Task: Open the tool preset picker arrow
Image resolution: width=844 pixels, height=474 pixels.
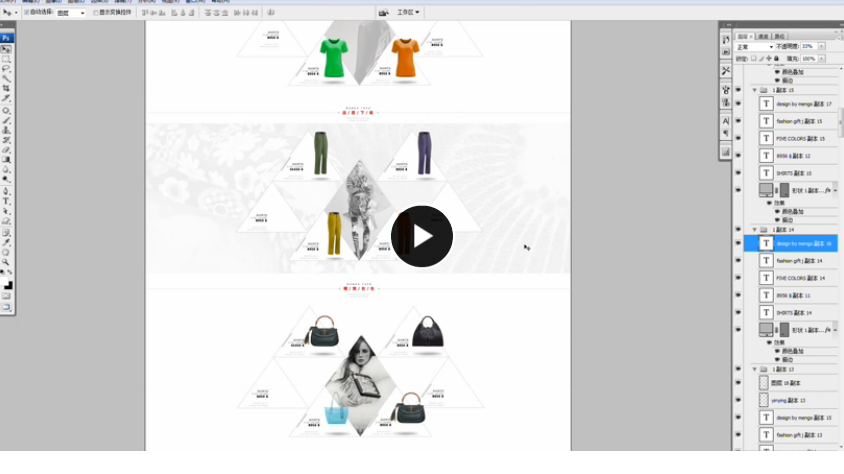Action: (16, 12)
